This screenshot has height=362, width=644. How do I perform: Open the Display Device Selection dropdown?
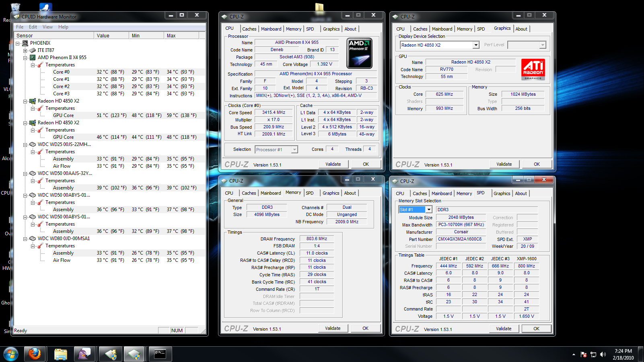tap(476, 45)
